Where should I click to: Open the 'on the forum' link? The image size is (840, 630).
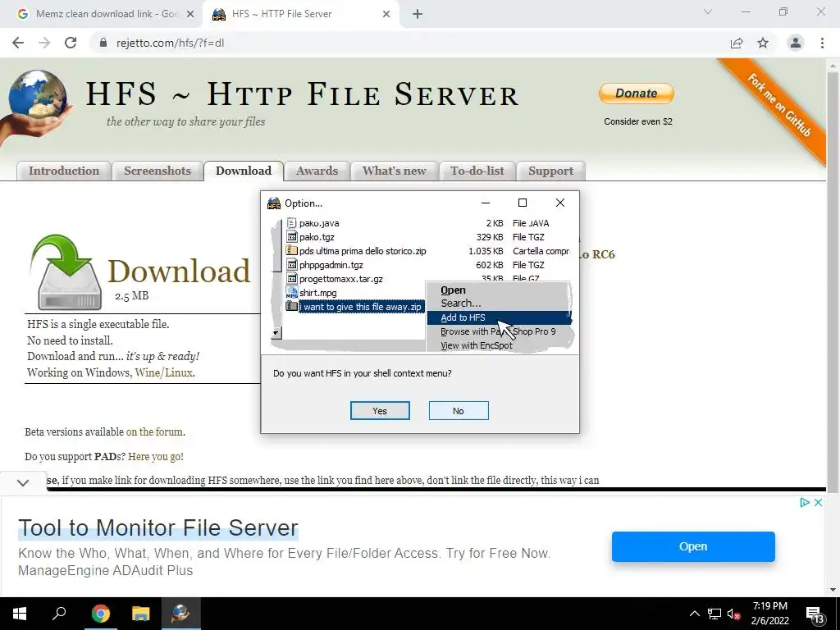[x=154, y=431]
